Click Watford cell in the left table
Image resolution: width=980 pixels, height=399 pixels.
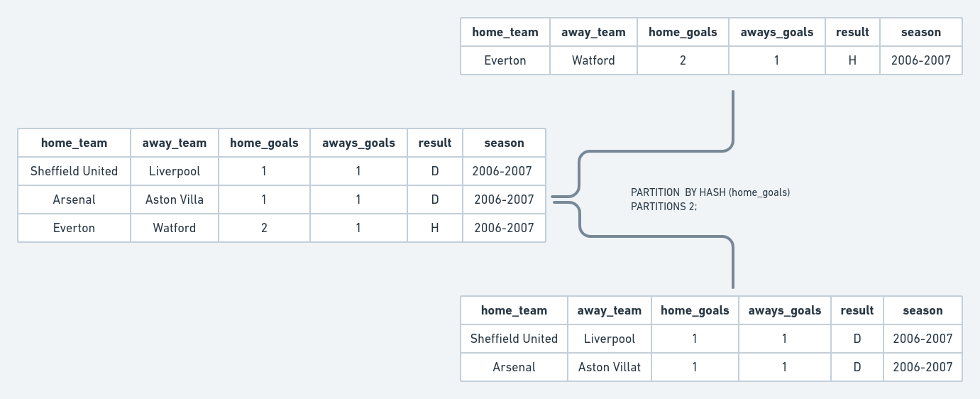click(175, 228)
